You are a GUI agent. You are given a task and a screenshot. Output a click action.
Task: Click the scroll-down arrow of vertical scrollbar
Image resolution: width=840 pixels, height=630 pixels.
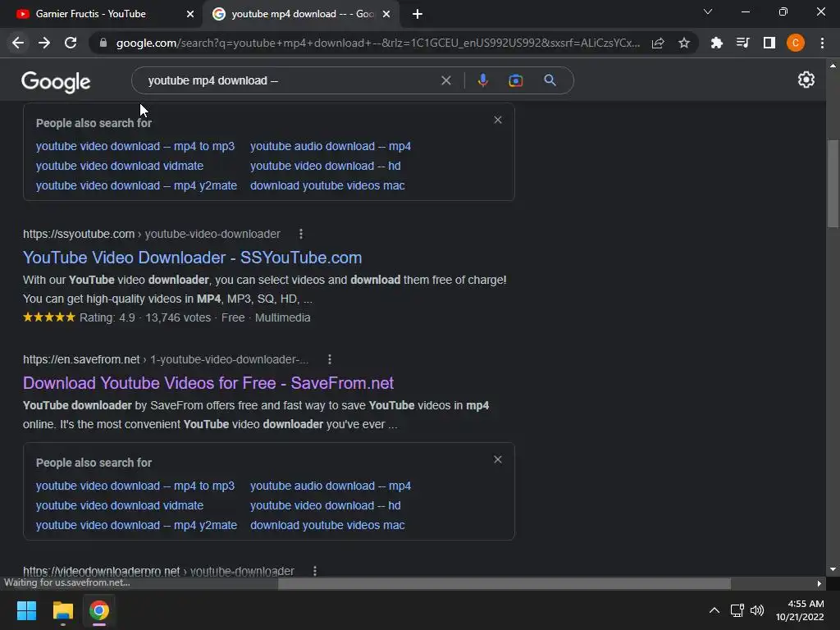[833, 569]
